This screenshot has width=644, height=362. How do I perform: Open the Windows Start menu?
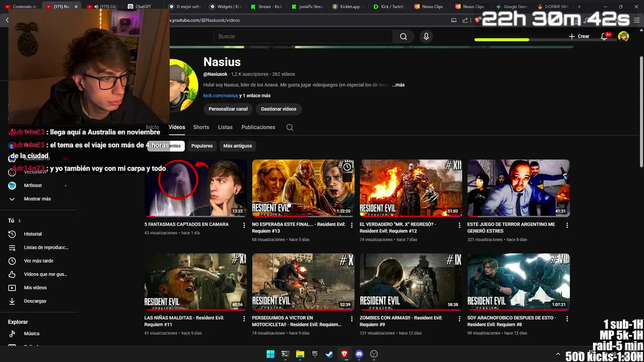coord(270,354)
